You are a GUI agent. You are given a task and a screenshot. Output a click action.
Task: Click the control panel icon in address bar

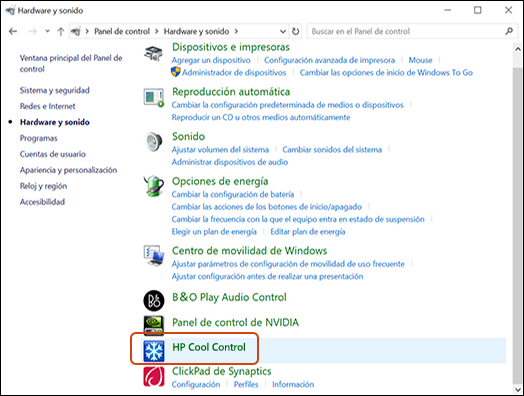(76, 31)
